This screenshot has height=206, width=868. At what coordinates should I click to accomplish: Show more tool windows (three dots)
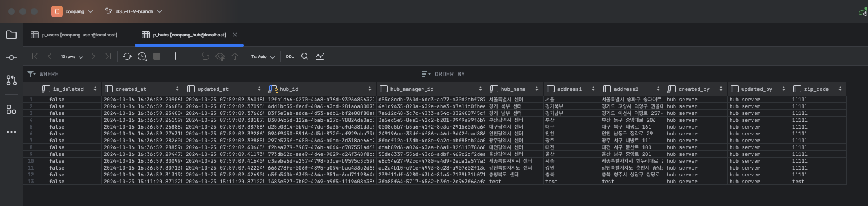(x=11, y=132)
